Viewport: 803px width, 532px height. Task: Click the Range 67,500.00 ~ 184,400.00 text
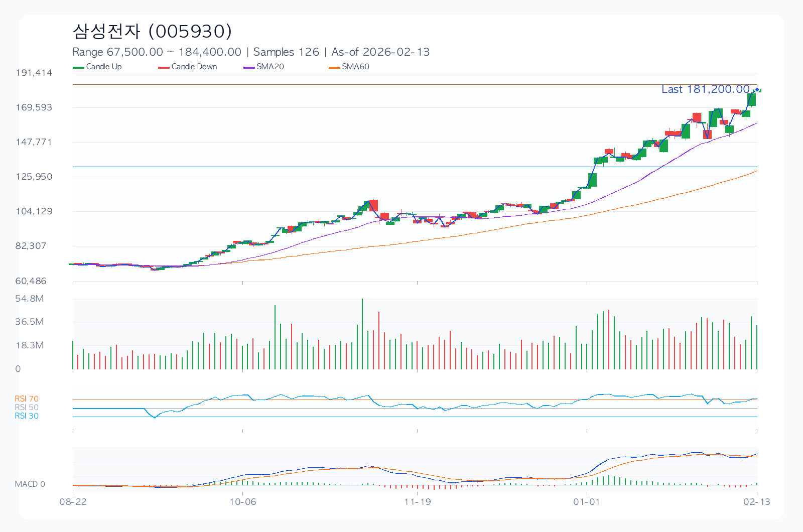(x=157, y=52)
